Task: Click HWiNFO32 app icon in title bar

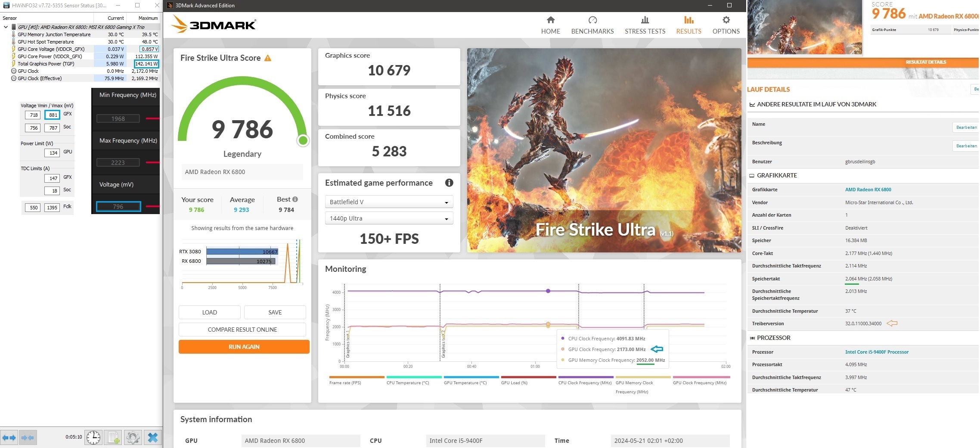Action: (x=6, y=6)
